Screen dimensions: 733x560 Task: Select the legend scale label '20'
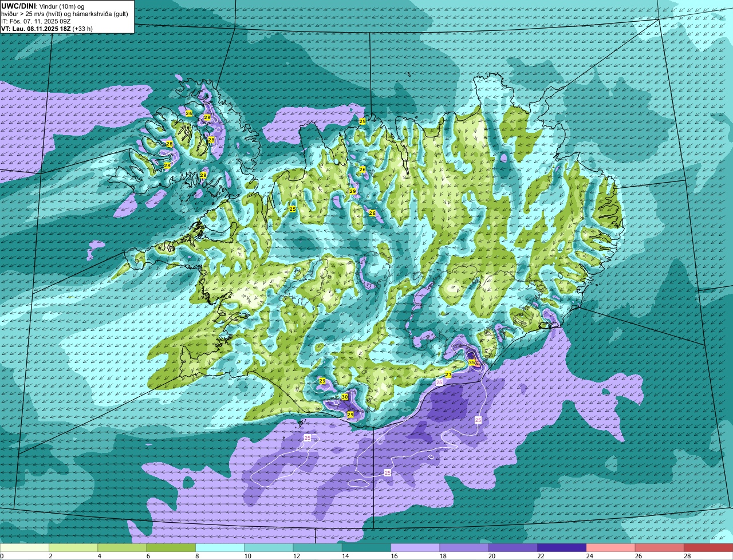tap(491, 556)
